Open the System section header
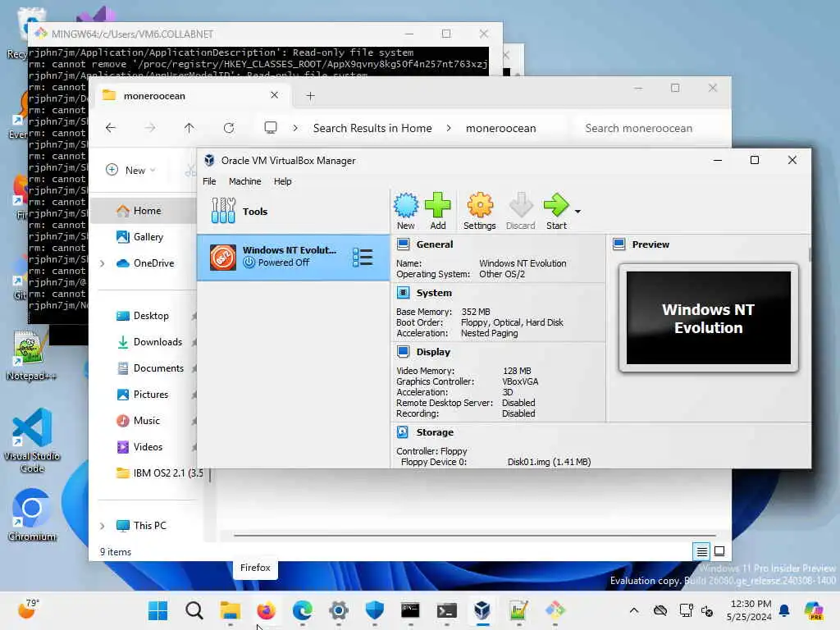Image resolution: width=840 pixels, height=630 pixels. pos(434,293)
